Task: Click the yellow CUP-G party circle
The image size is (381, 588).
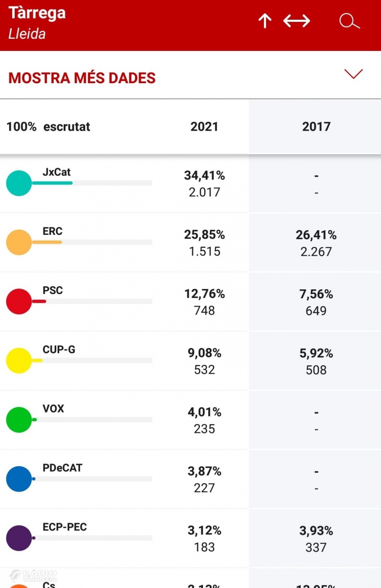Action: pos(19,361)
